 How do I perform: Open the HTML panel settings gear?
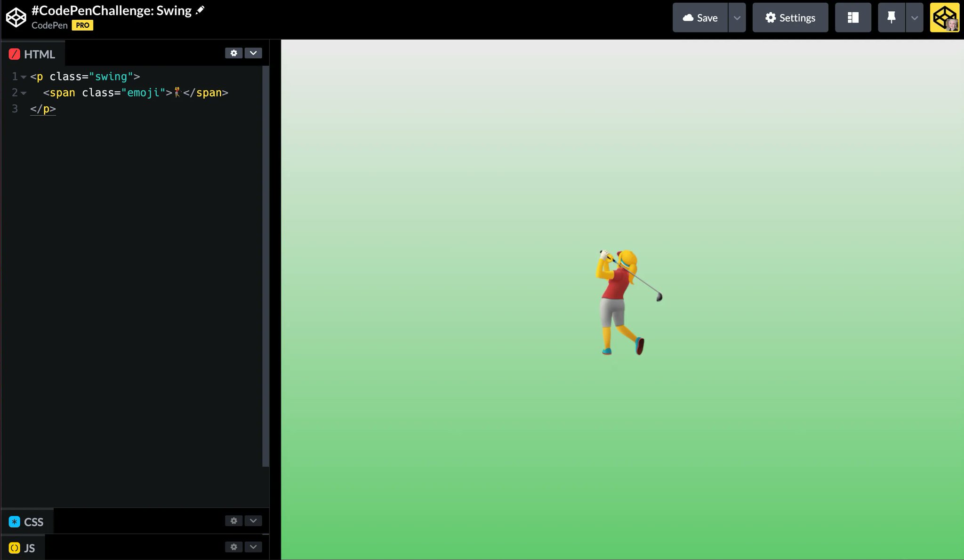234,53
